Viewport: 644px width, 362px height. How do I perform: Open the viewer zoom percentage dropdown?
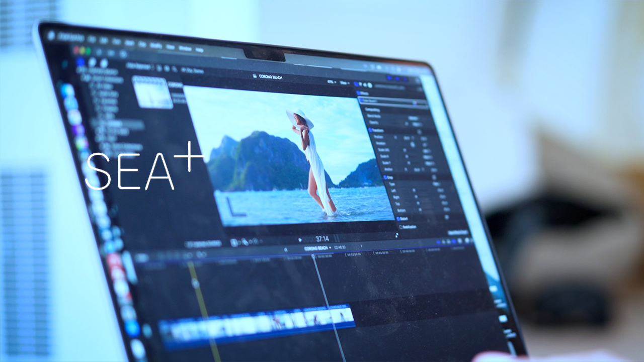tap(331, 81)
